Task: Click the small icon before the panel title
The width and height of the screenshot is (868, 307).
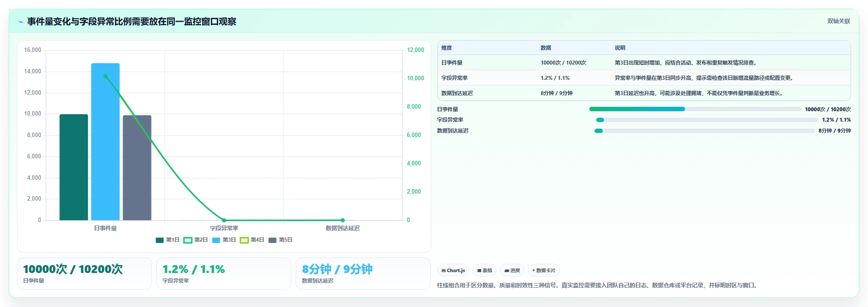Action: pyautogui.click(x=20, y=22)
